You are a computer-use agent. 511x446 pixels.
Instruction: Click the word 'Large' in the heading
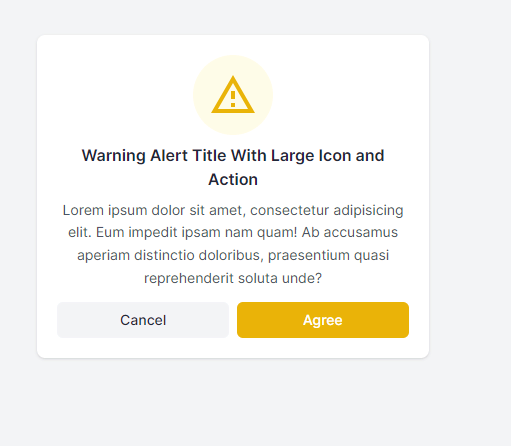tap(292, 156)
